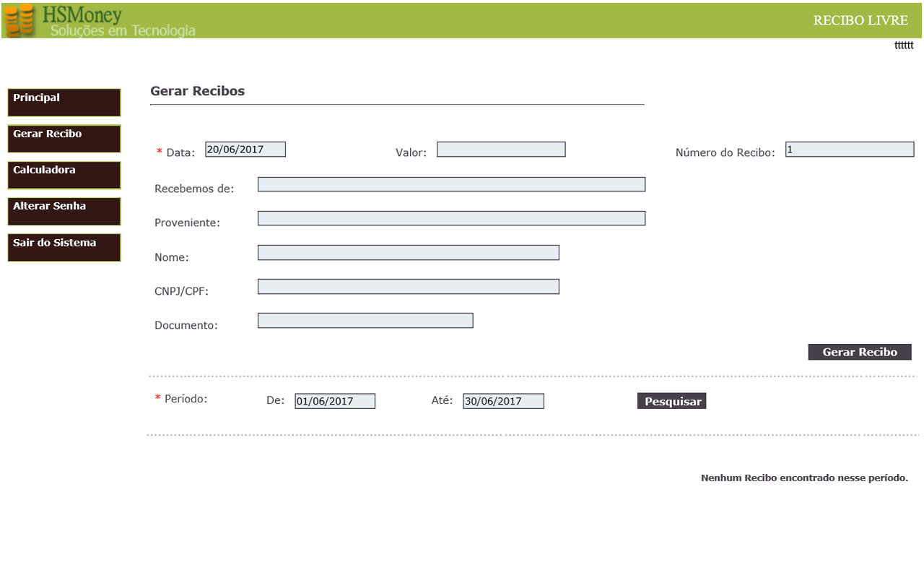
Task: Click the Pesquisar button
Action: (x=672, y=401)
